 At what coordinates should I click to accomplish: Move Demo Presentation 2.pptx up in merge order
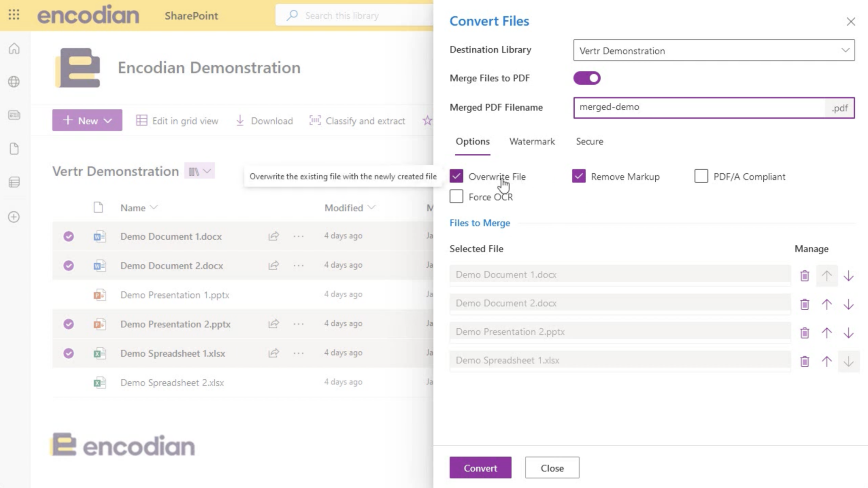[826, 333]
